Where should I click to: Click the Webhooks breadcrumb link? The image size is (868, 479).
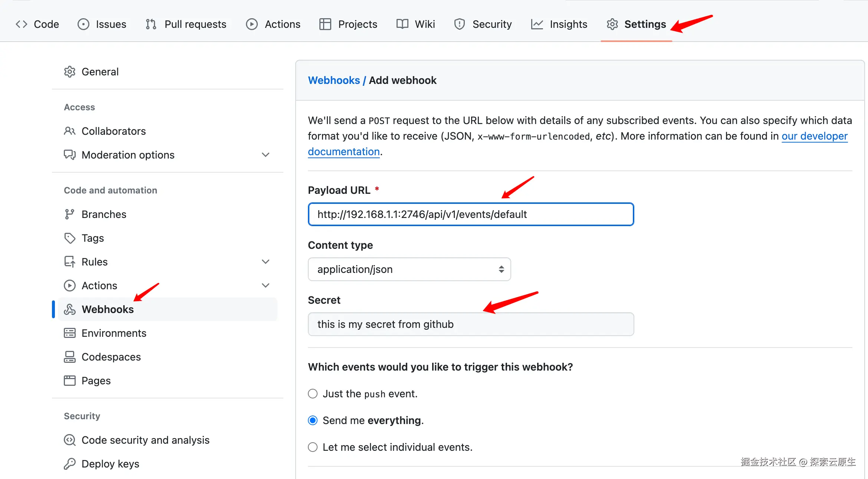pyautogui.click(x=334, y=80)
